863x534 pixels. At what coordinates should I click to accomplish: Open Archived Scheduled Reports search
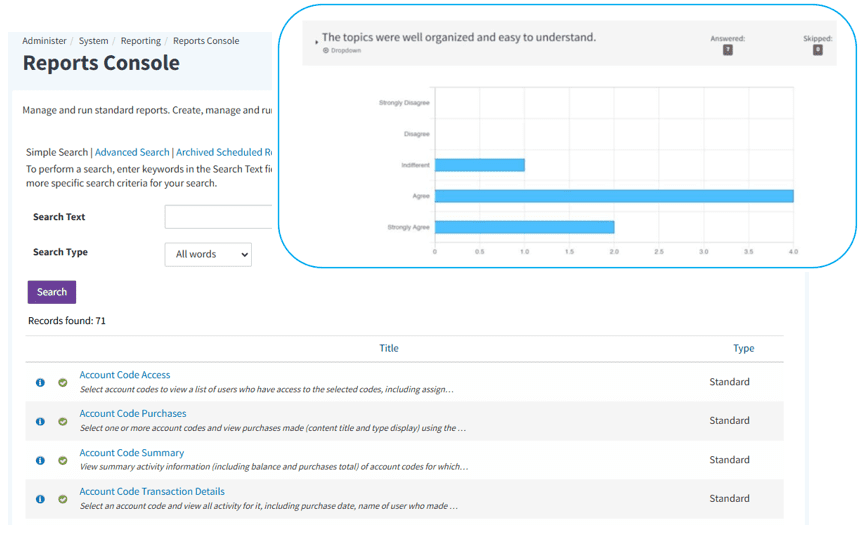pos(223,152)
